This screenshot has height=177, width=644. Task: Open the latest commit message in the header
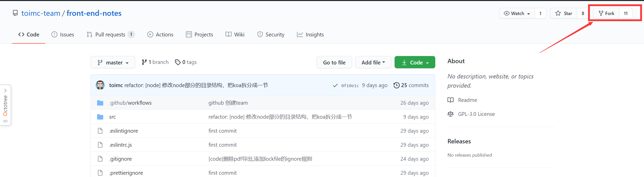coord(196,85)
